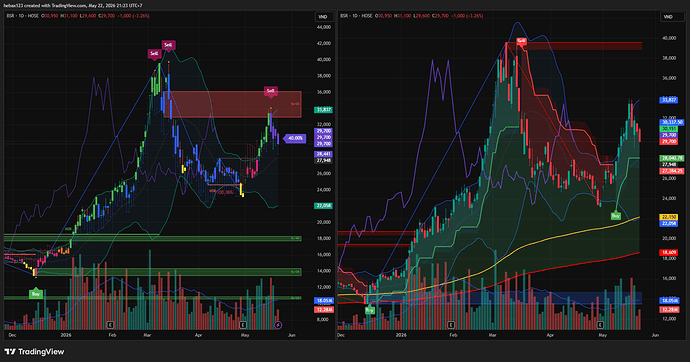Click the Feb label on right time axis
Viewport: 690px width, 362px height.
tap(453, 335)
